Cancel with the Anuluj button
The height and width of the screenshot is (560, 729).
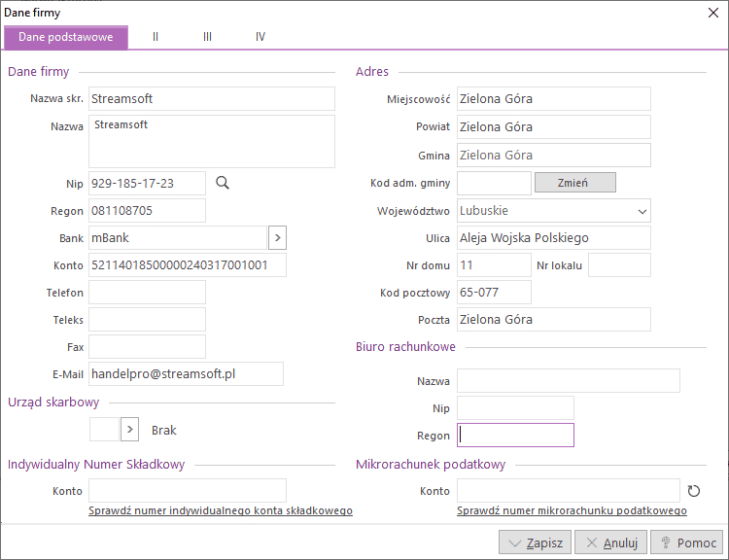click(x=611, y=542)
